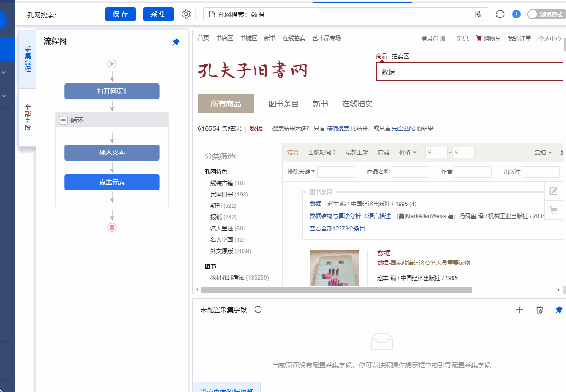Viewport: 566px width, 392px height.
Task: Select the 在线拍卖 results tab
Action: (357, 104)
